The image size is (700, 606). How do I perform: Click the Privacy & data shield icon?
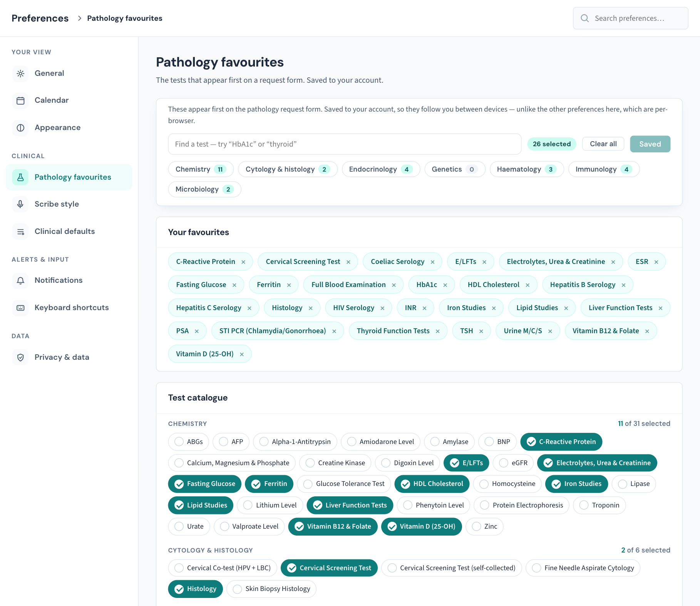[20, 357]
